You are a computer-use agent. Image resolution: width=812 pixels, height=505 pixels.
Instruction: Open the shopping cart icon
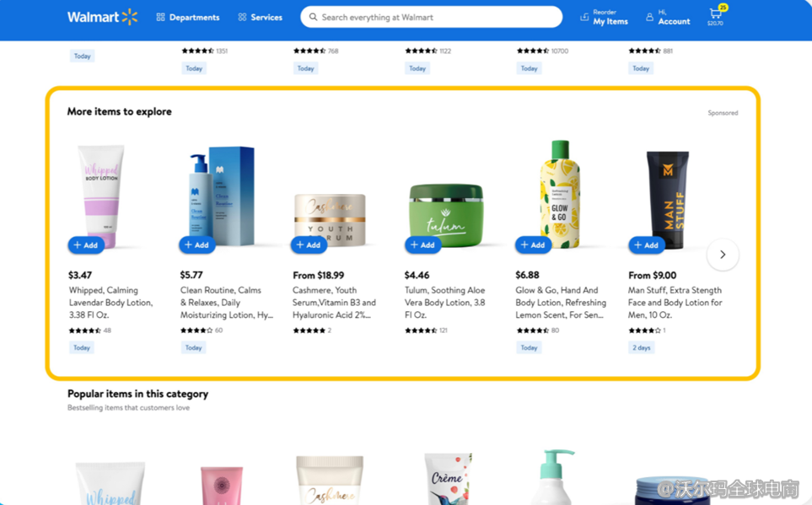716,14
